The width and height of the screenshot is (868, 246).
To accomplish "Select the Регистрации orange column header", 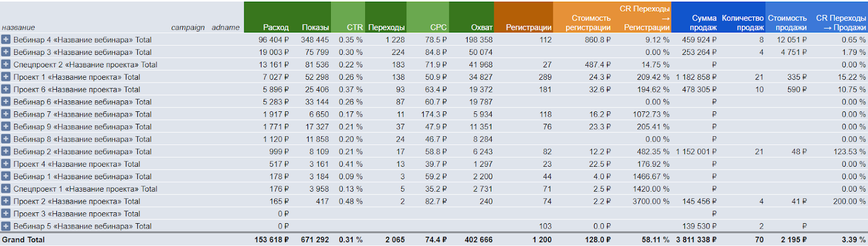I will point(528,27).
